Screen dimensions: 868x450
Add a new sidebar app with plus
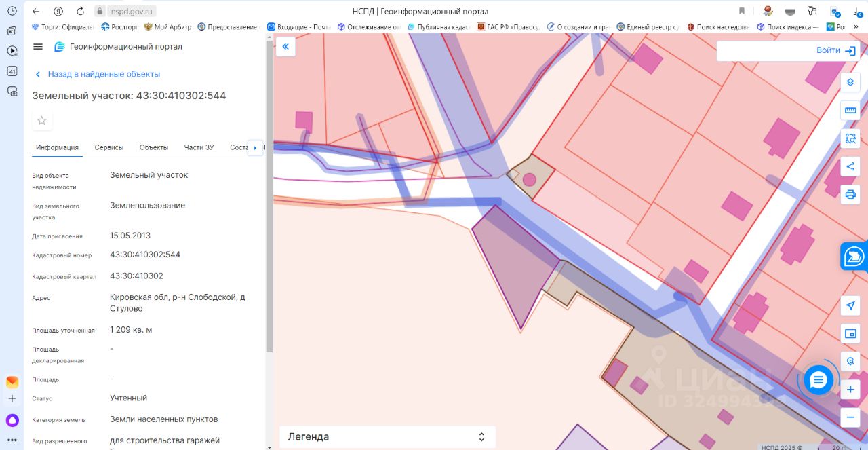pos(12,398)
